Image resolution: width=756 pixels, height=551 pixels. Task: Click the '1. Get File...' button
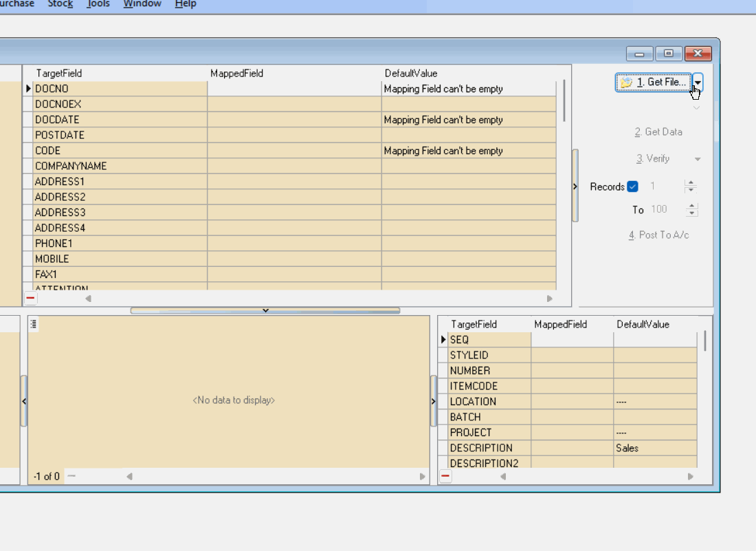[653, 83]
